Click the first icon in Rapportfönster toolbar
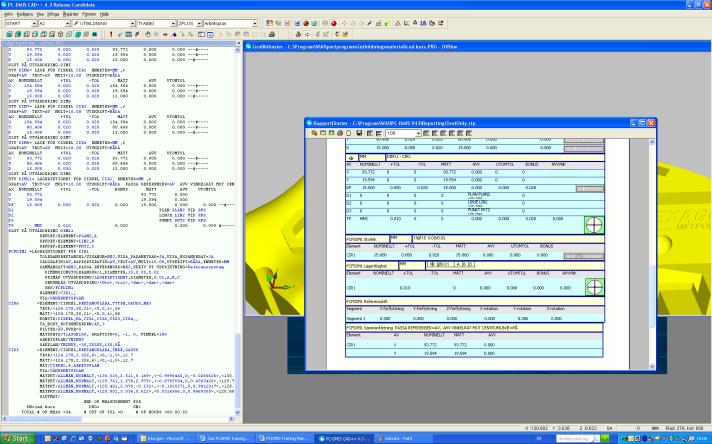Image resolution: width=712 pixels, height=444 pixels. (x=314, y=133)
